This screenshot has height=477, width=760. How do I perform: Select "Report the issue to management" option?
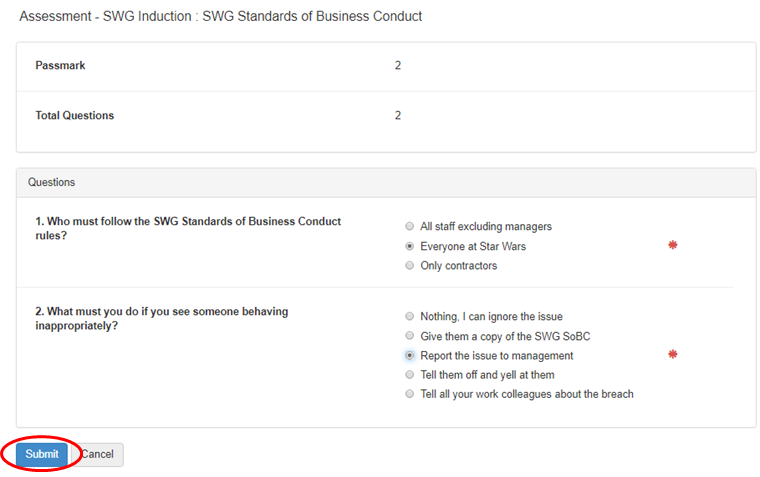point(409,356)
